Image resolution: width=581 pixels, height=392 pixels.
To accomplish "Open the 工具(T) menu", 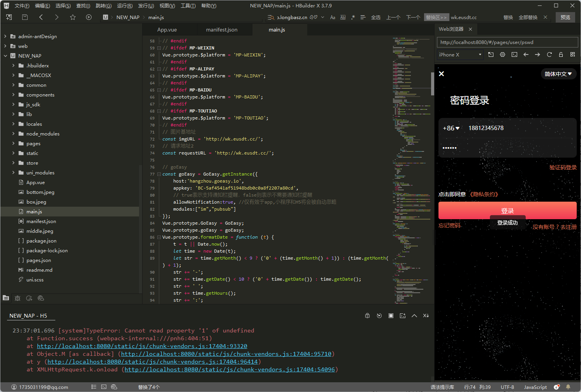I will (x=188, y=5).
